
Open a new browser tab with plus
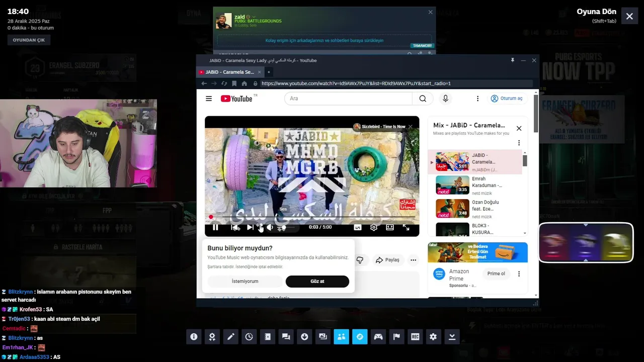coord(269,72)
